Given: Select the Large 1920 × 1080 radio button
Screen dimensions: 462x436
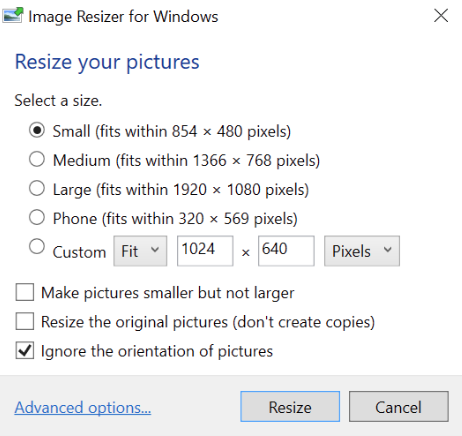Looking at the screenshot, I should pyautogui.click(x=37, y=188).
